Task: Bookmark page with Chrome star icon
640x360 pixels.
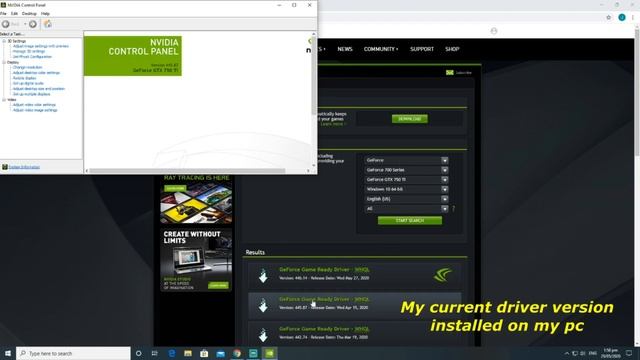Action: click(x=609, y=17)
